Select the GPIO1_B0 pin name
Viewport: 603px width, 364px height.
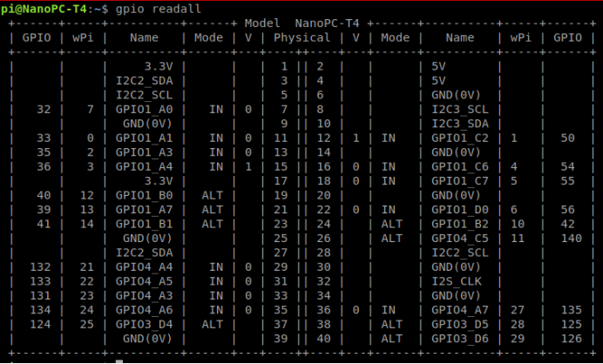click(x=144, y=195)
